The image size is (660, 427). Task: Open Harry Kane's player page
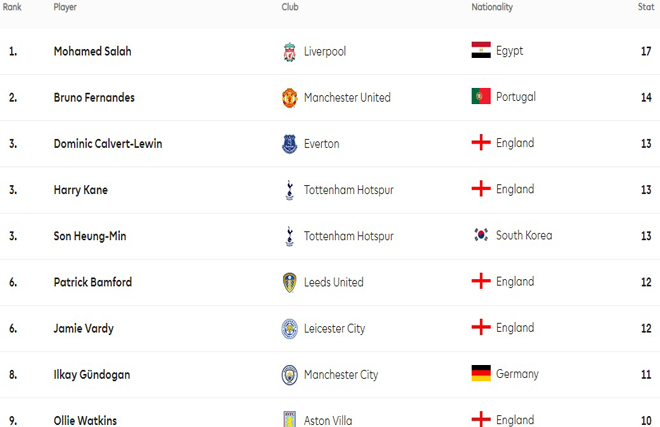[x=81, y=190]
